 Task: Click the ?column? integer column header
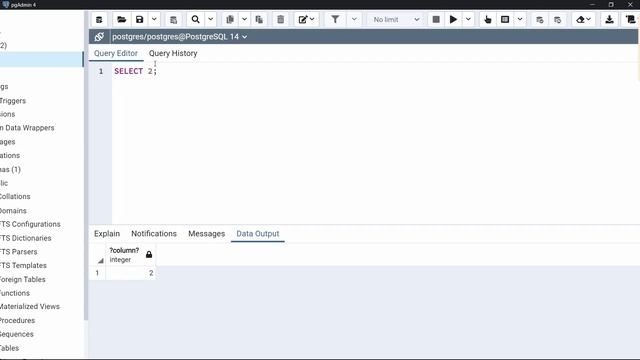click(x=130, y=255)
